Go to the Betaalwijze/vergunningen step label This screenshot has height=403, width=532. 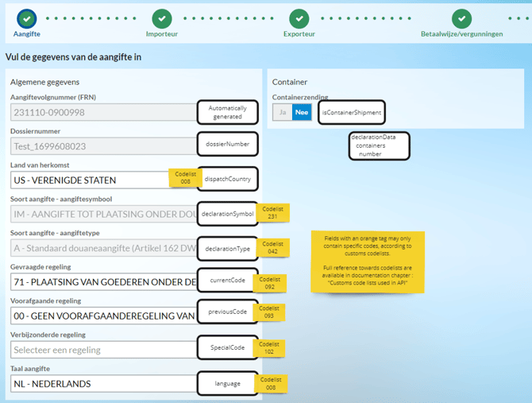[461, 34]
